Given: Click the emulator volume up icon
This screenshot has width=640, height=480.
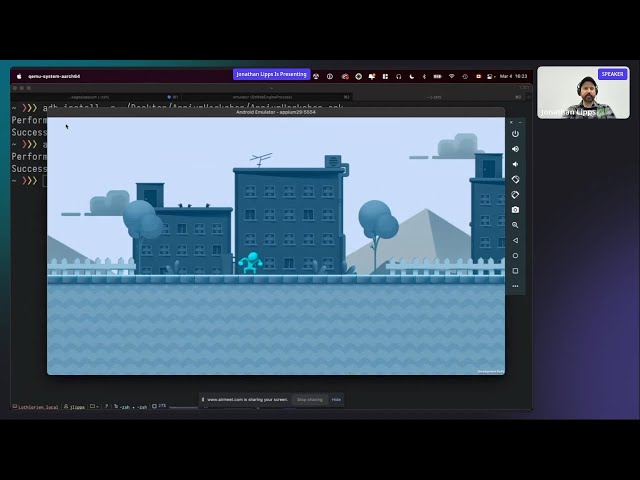Looking at the screenshot, I should 515,149.
